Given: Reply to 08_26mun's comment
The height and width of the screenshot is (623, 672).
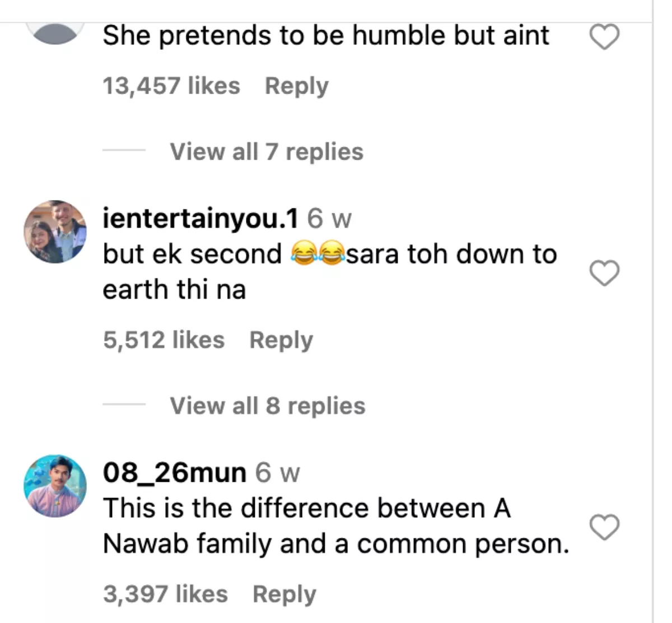Looking at the screenshot, I should coord(284,594).
